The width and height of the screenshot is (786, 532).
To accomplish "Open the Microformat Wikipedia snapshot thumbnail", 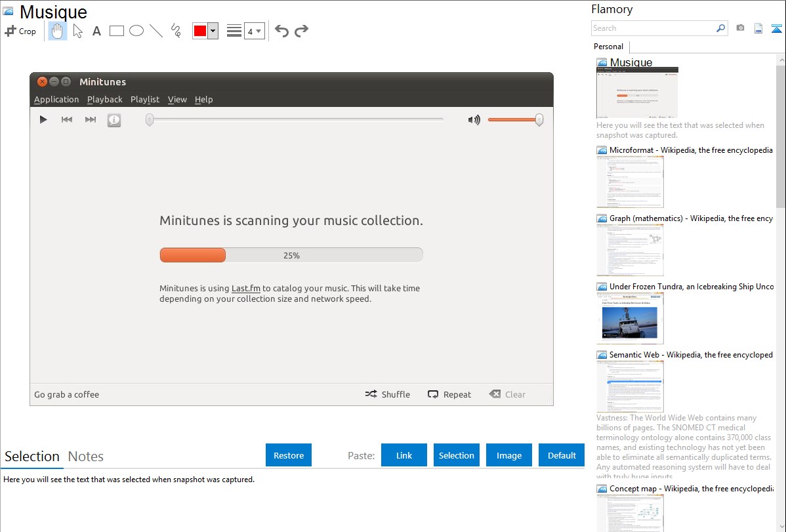I will (630, 182).
